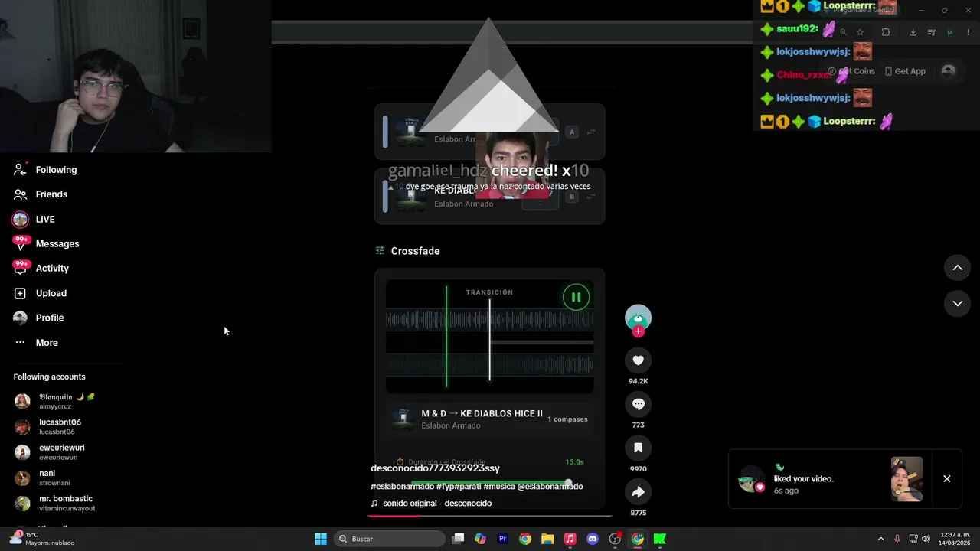Click the #eslabonarmado hashtag
The image size is (980, 551).
point(402,487)
